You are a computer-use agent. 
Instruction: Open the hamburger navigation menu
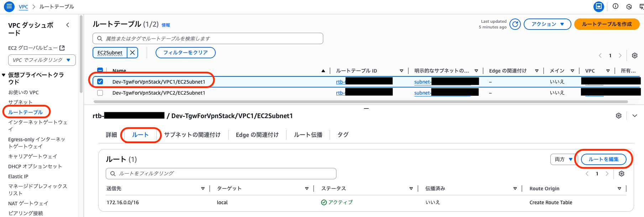click(x=9, y=6)
